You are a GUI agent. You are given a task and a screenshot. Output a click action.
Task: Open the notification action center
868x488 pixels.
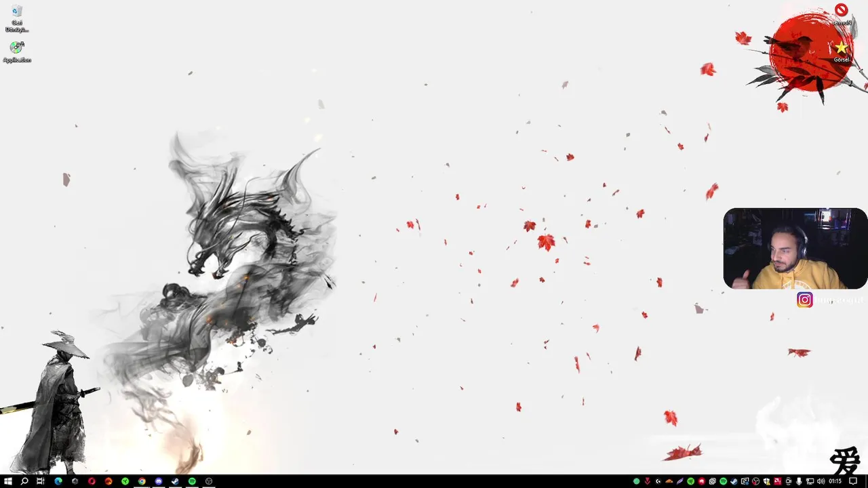click(x=852, y=481)
